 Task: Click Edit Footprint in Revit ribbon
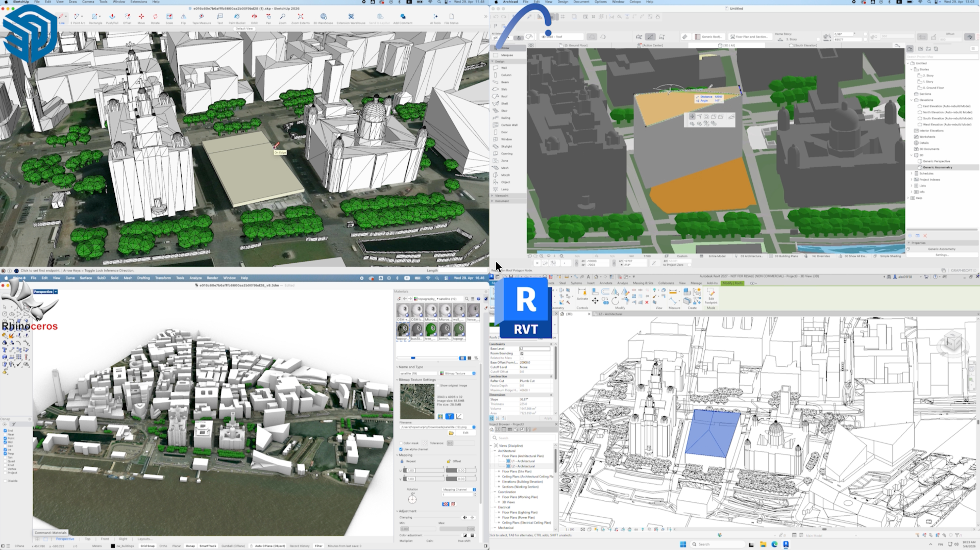710,296
